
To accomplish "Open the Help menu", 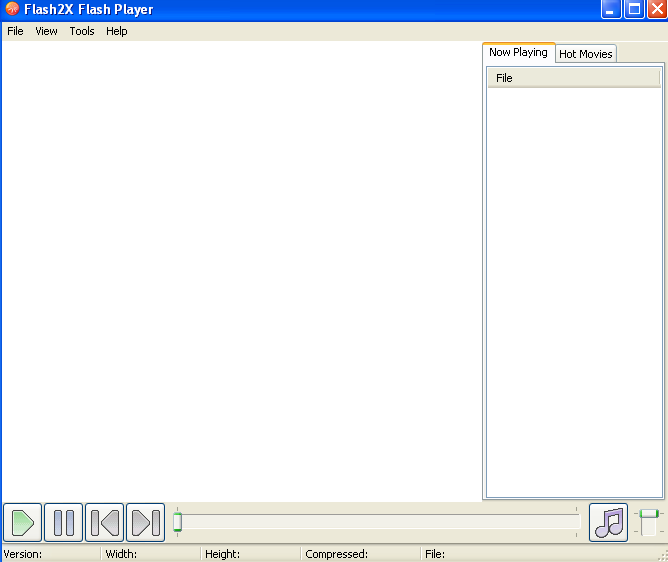I will click(x=116, y=31).
